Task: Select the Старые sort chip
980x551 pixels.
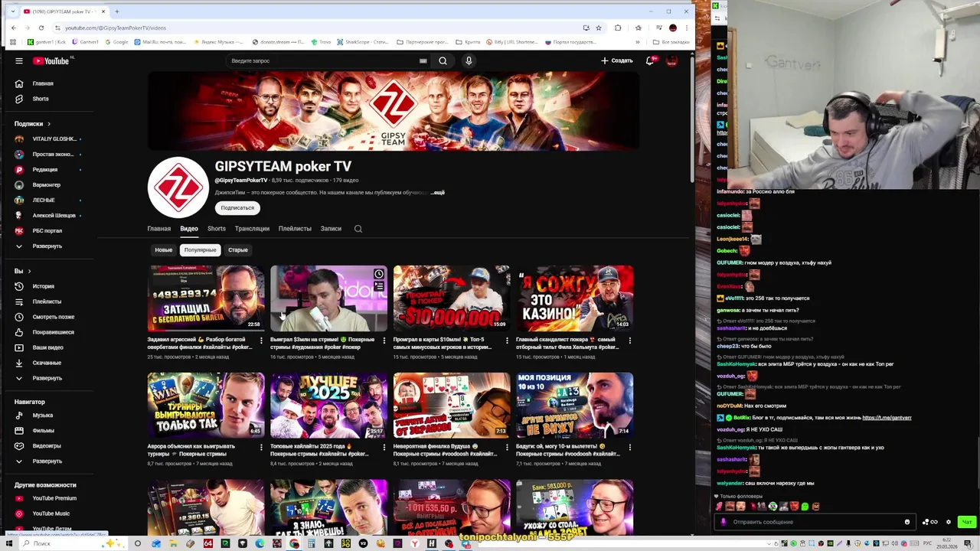Action: pos(238,250)
